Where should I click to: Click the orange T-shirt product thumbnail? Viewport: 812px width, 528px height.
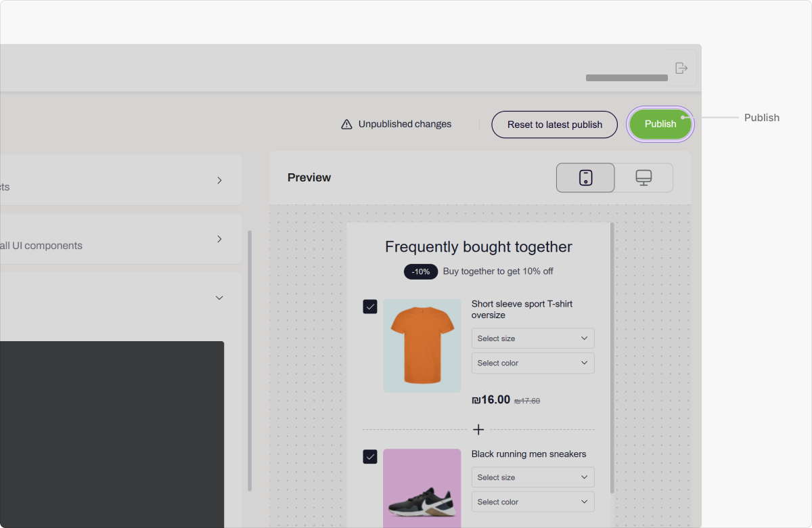pyautogui.click(x=422, y=345)
